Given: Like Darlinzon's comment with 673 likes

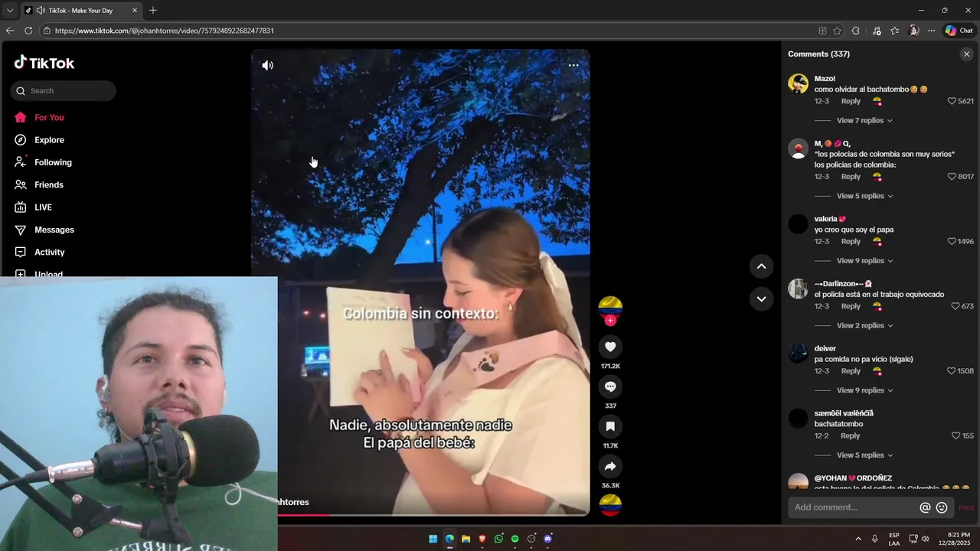Looking at the screenshot, I should pyautogui.click(x=955, y=306).
